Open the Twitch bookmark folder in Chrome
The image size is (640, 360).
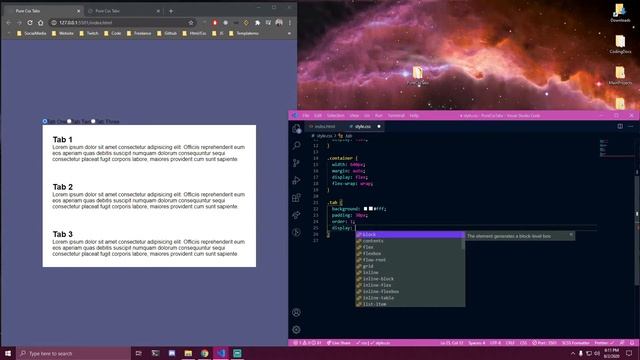tap(89, 33)
